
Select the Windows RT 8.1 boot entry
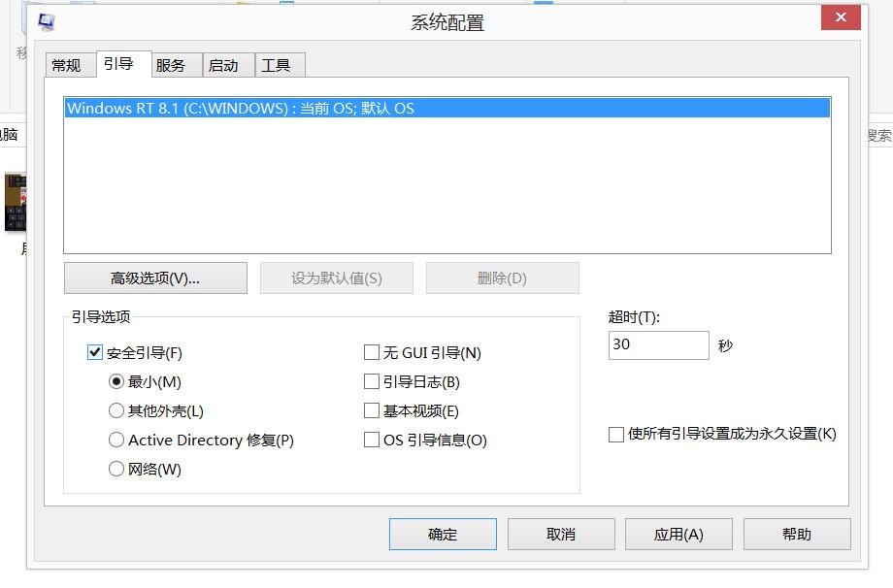coord(447,108)
